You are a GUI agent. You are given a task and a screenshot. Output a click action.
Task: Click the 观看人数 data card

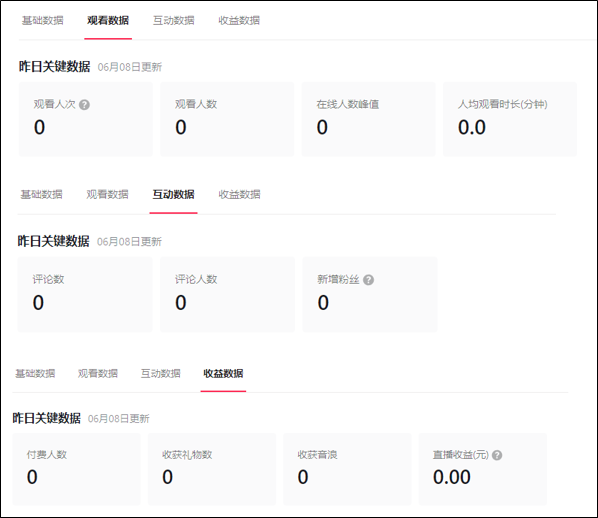click(x=227, y=119)
